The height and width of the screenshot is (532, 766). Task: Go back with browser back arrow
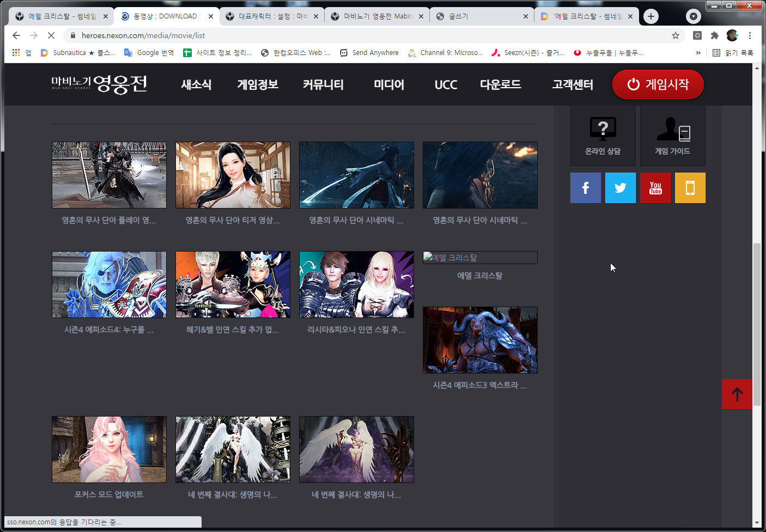(16, 35)
